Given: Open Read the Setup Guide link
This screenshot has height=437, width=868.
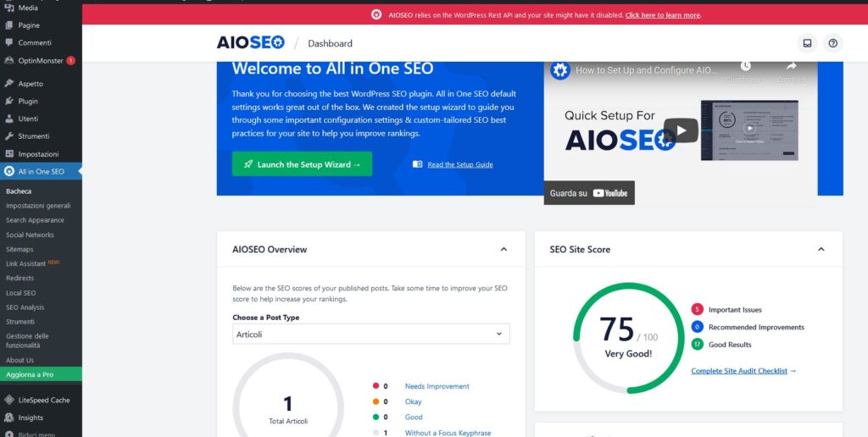Looking at the screenshot, I should [460, 164].
